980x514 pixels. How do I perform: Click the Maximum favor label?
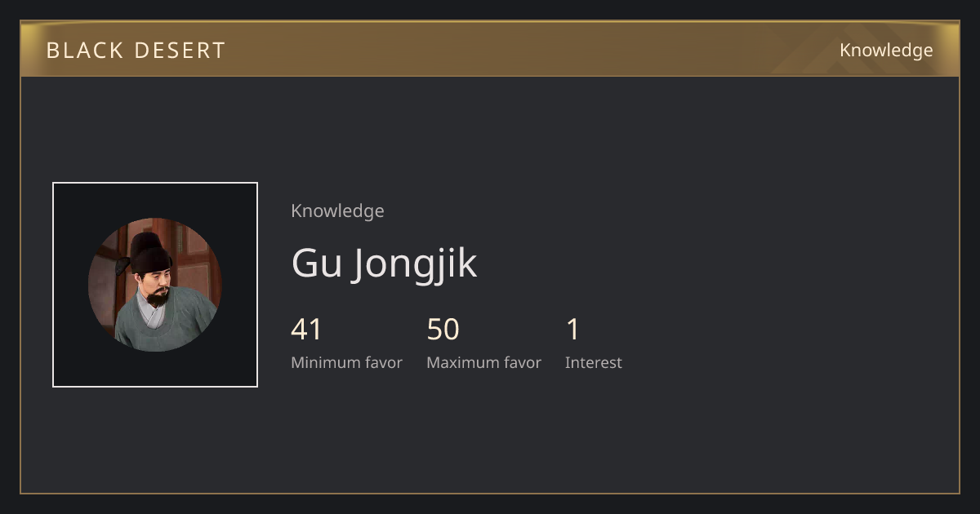[x=483, y=362]
